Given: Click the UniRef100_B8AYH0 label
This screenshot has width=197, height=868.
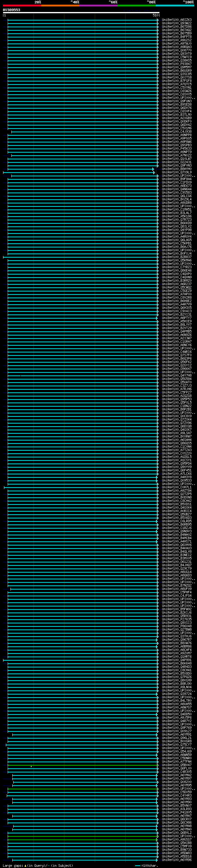Looking at the screenshot, I should [176, 169].
